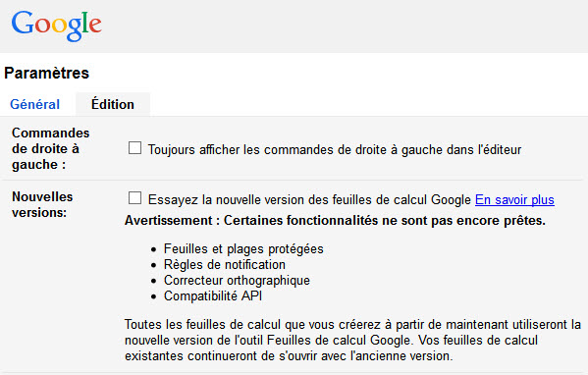The height and width of the screenshot is (375, 588).
Task: Click the paragraph line starting 'Toutes les feuilles de calcul'
Action: click(352, 324)
